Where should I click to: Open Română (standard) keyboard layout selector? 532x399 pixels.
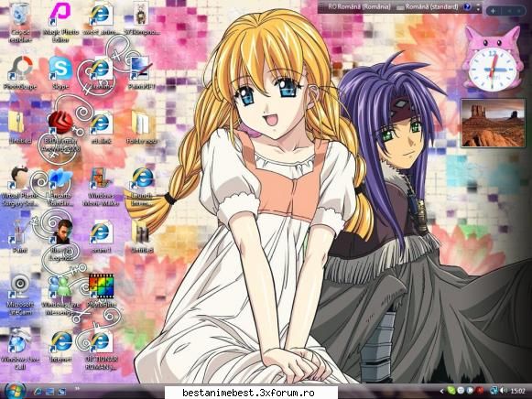429,6
